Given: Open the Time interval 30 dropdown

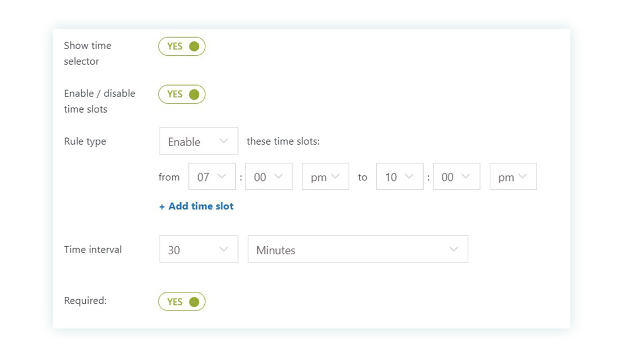Looking at the screenshot, I should tap(199, 250).
